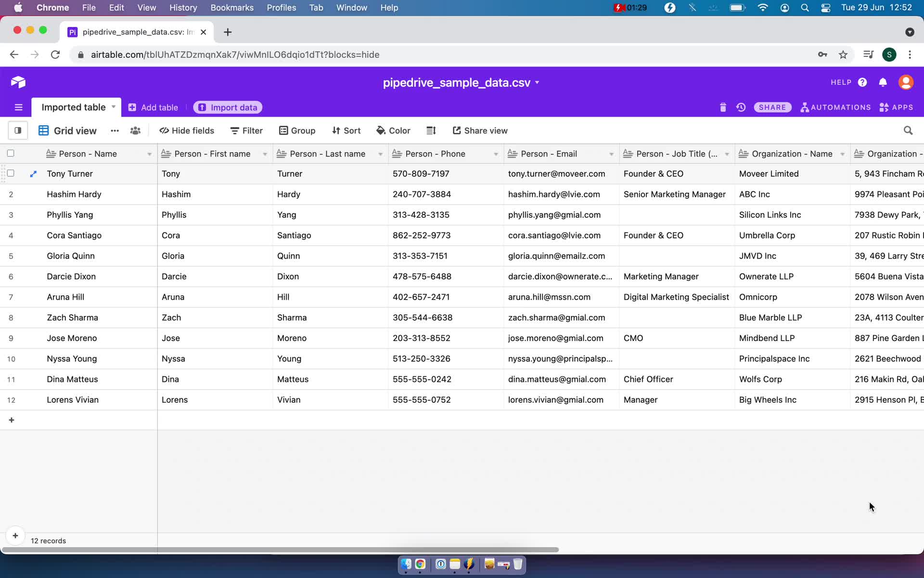This screenshot has width=924, height=578.
Task: Toggle the select all records checkbox
Action: [x=11, y=153]
